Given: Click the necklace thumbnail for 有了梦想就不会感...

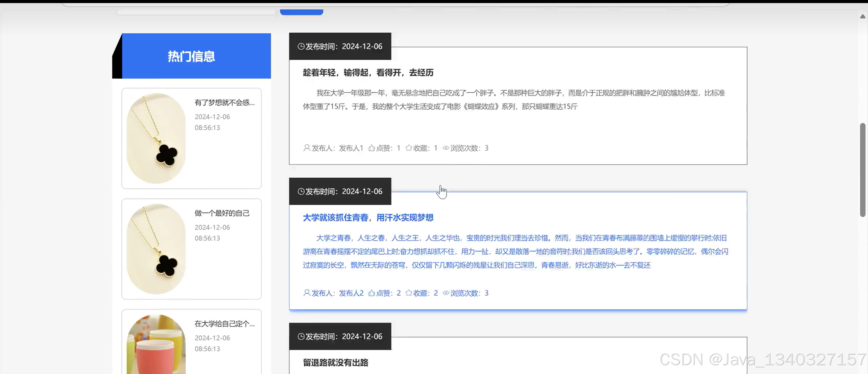Looking at the screenshot, I should click(x=156, y=139).
